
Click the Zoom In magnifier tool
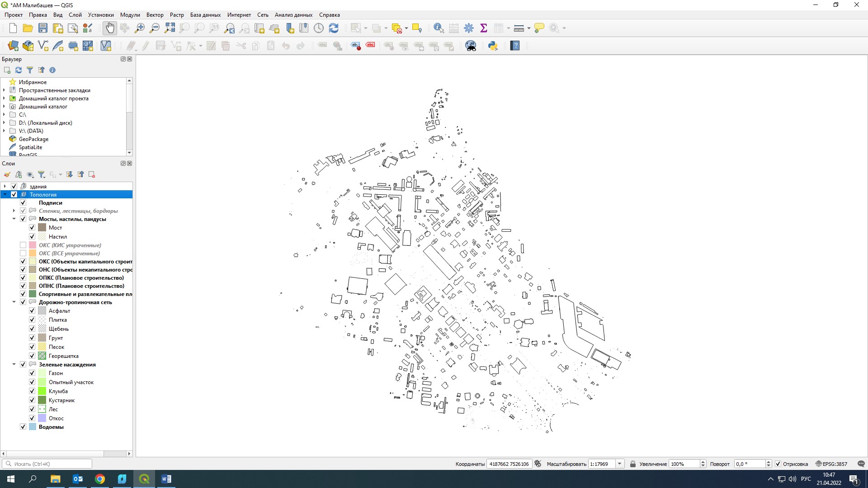pyautogui.click(x=140, y=28)
